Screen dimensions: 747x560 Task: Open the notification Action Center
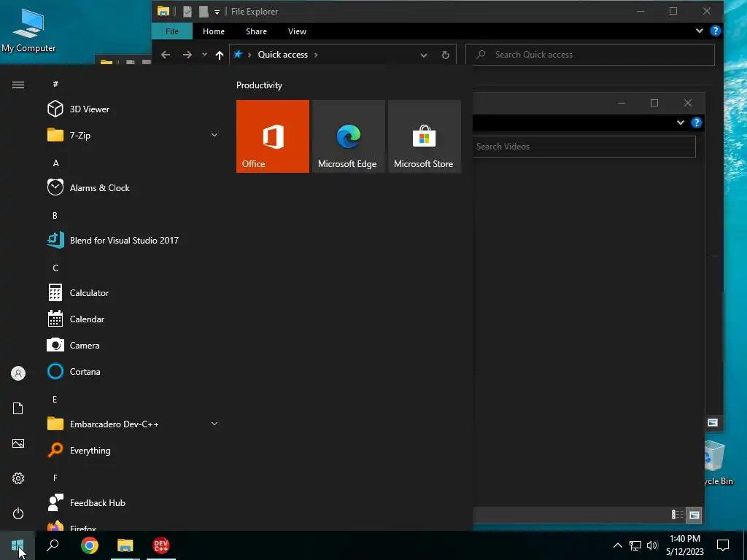tap(723, 545)
